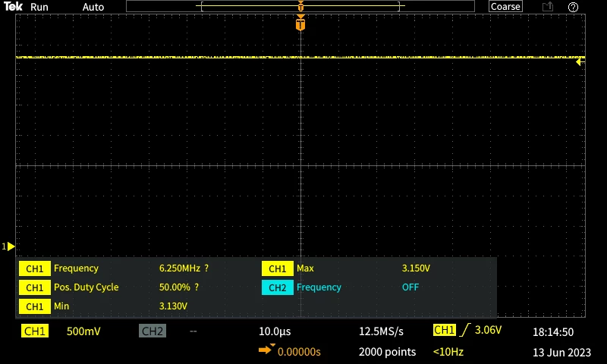This screenshot has height=364, width=607.
Task: Select the CH1 Pos. Duty Cycle badge
Action: coord(34,287)
